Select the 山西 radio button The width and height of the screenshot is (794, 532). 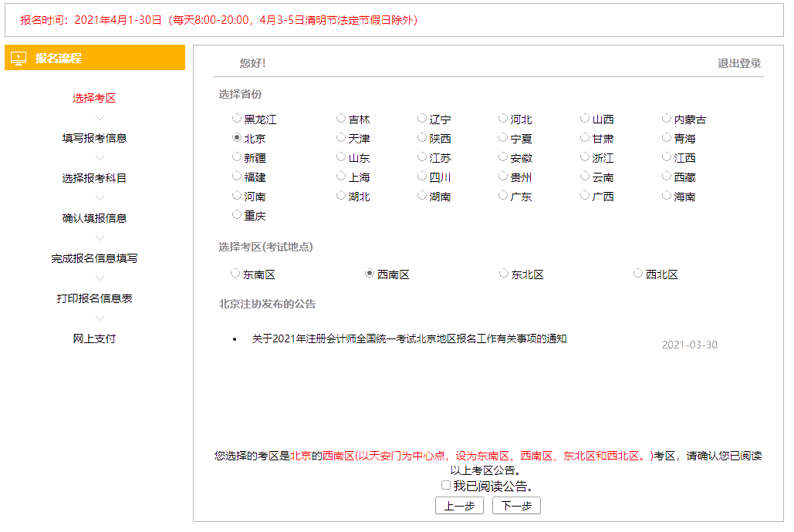[585, 119]
